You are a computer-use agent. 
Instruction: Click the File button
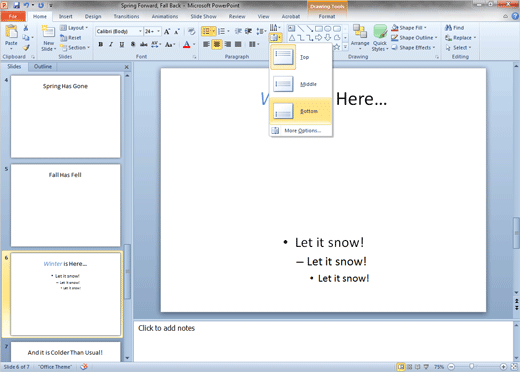click(x=13, y=16)
